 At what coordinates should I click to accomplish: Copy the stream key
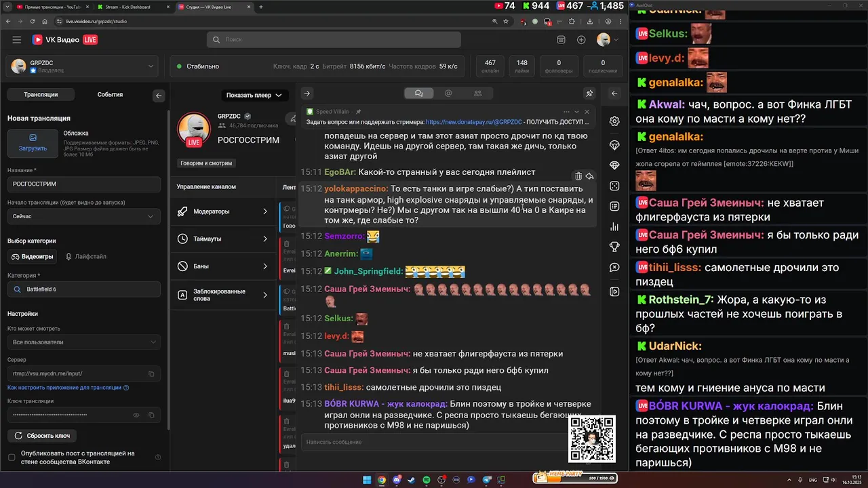pos(151,415)
